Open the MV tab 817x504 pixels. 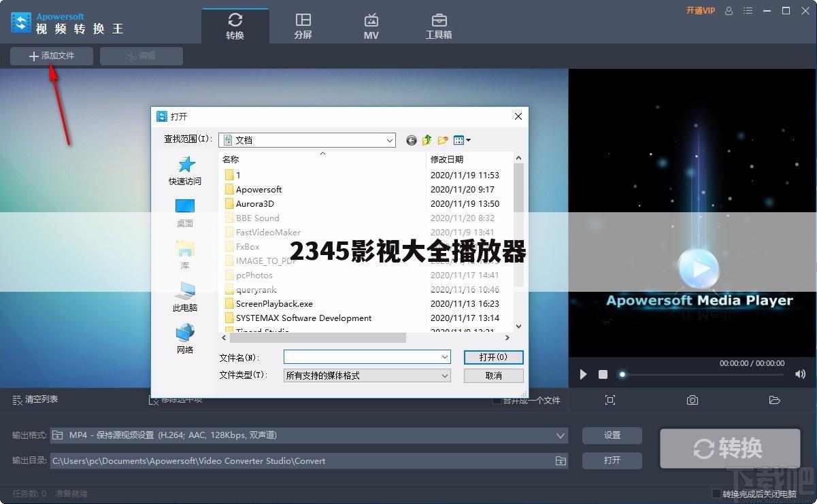pos(371,26)
